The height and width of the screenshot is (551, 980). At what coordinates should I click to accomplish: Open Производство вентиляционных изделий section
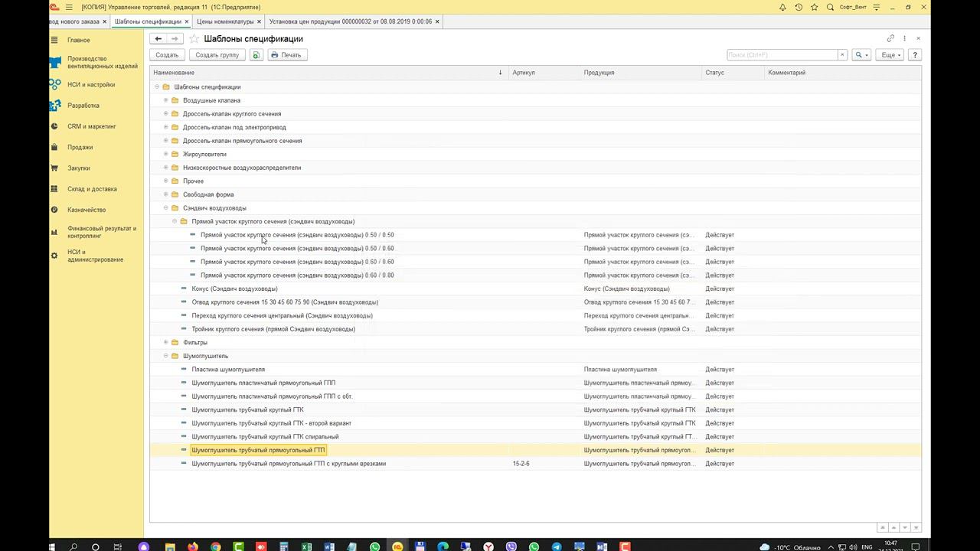(x=102, y=63)
